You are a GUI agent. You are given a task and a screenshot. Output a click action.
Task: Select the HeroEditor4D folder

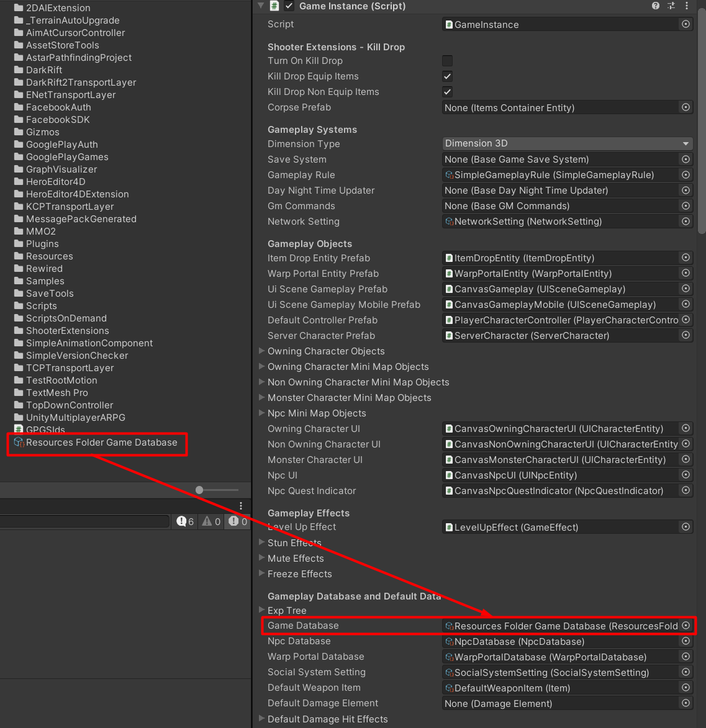tap(50, 182)
